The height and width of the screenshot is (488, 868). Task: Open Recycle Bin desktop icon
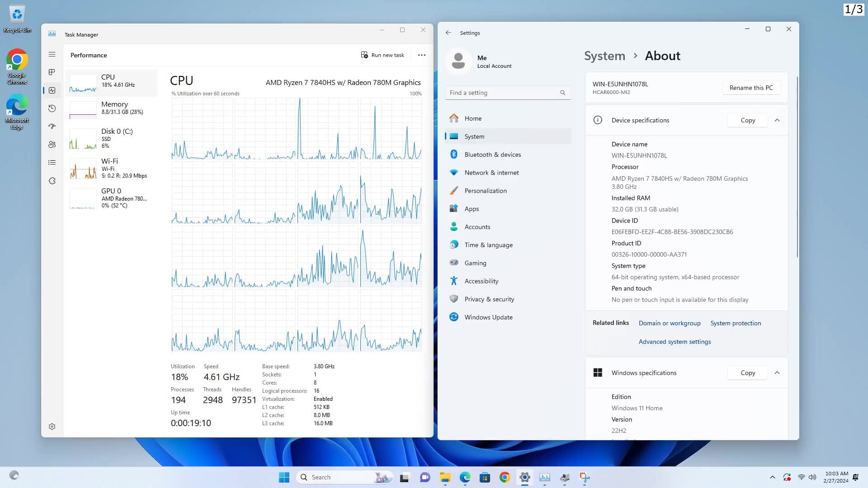(x=17, y=19)
